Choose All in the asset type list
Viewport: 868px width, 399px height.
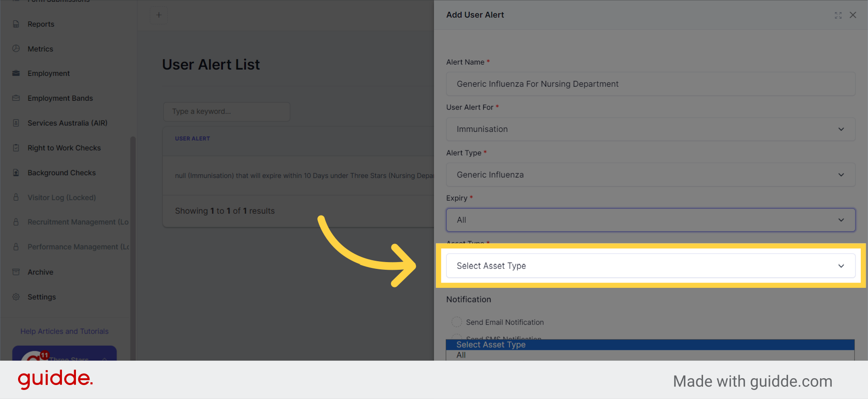pos(650,355)
